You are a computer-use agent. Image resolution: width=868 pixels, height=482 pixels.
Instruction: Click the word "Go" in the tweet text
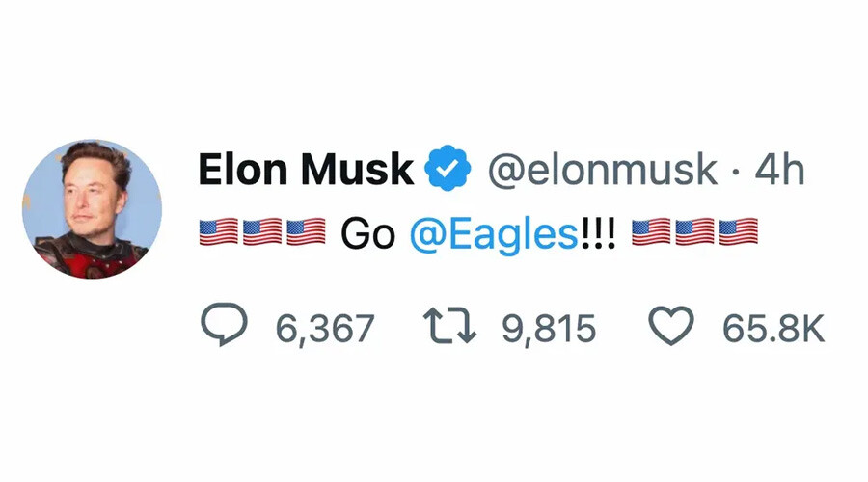pos(368,233)
